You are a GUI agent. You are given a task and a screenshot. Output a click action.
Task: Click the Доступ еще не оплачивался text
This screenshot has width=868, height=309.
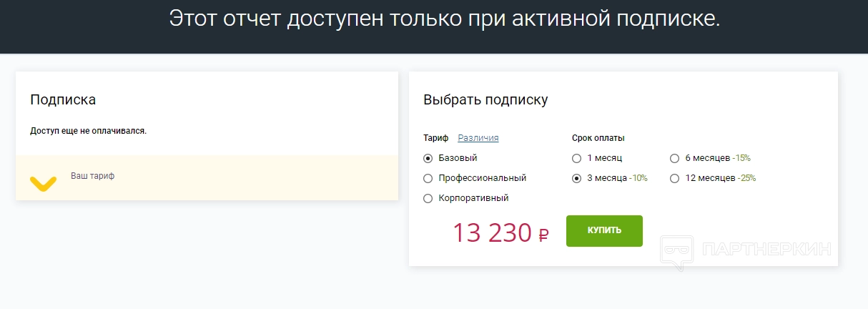click(x=88, y=131)
